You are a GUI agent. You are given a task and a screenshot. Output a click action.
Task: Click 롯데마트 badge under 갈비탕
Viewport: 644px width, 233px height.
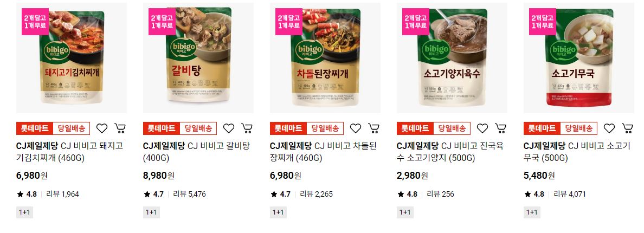point(162,128)
